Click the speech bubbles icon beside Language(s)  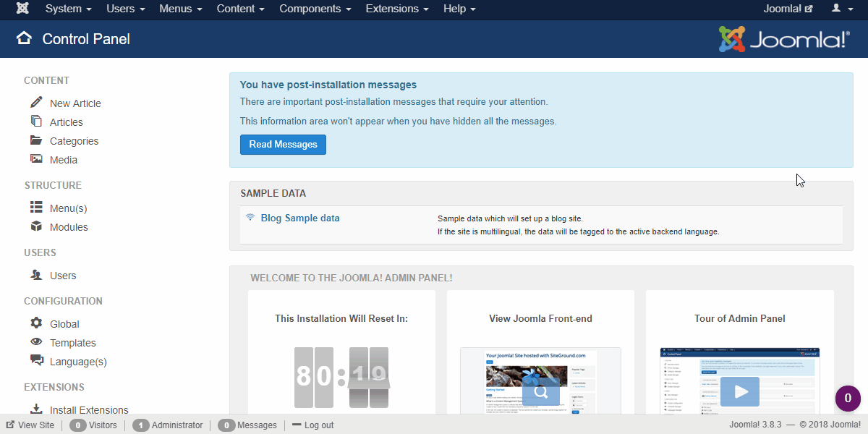click(x=36, y=361)
